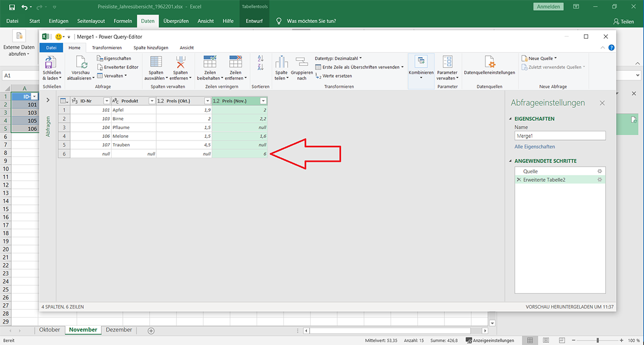Click the Excel name box showing A1
Screen dimensions: 644x345
coord(19,76)
